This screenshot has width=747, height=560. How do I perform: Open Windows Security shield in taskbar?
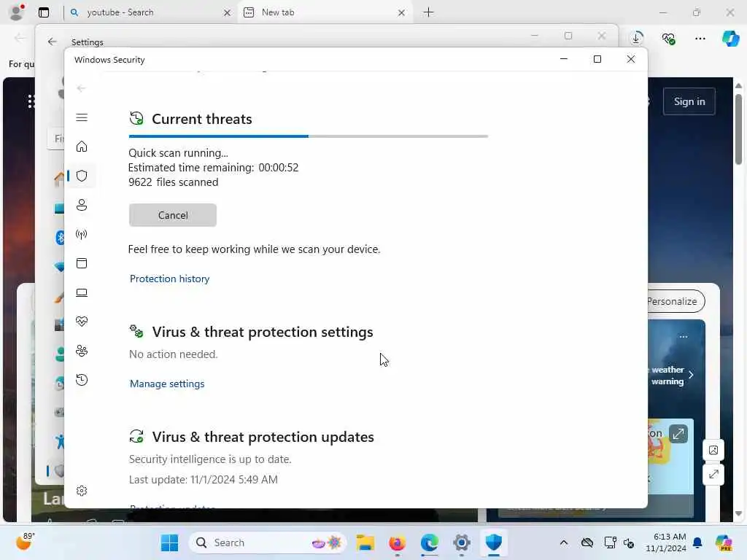pyautogui.click(x=494, y=542)
